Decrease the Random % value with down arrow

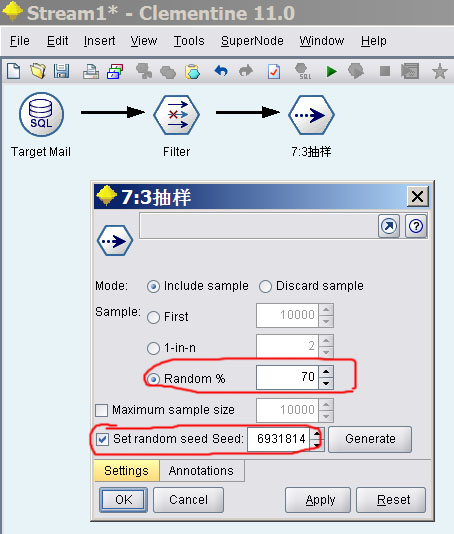326,383
